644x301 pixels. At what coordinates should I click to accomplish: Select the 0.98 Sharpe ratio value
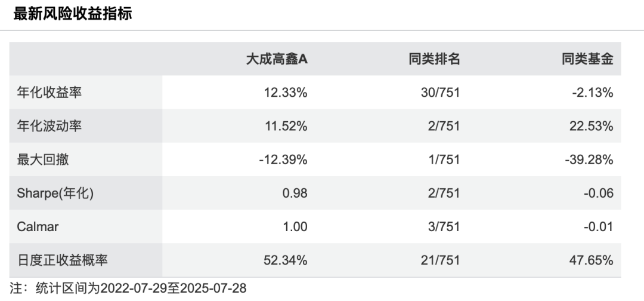296,193
